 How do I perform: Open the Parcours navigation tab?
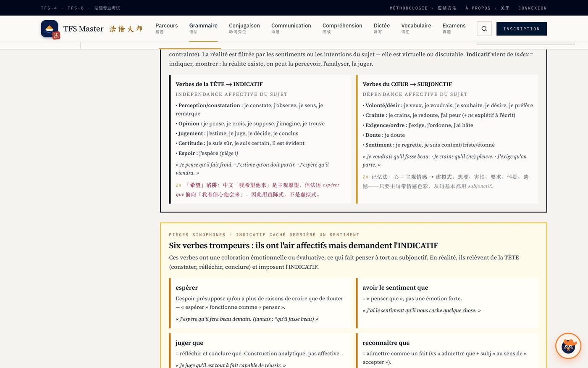click(x=166, y=28)
